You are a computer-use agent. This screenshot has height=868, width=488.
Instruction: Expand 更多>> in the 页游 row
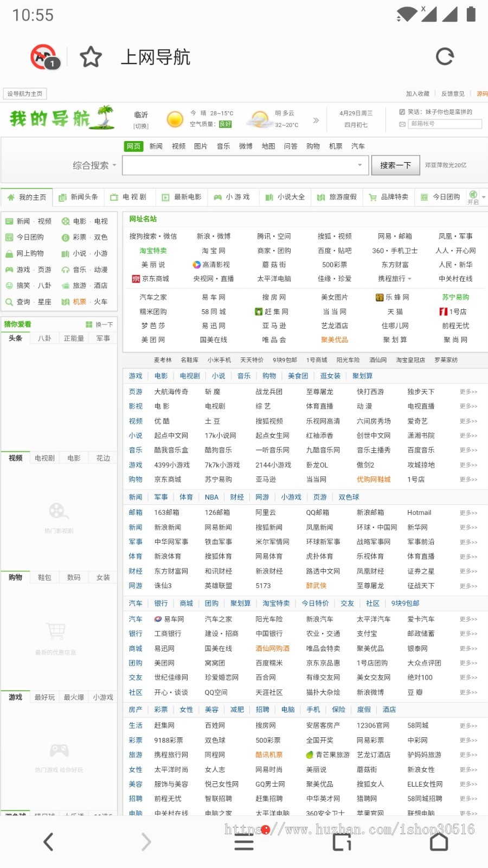(468, 392)
